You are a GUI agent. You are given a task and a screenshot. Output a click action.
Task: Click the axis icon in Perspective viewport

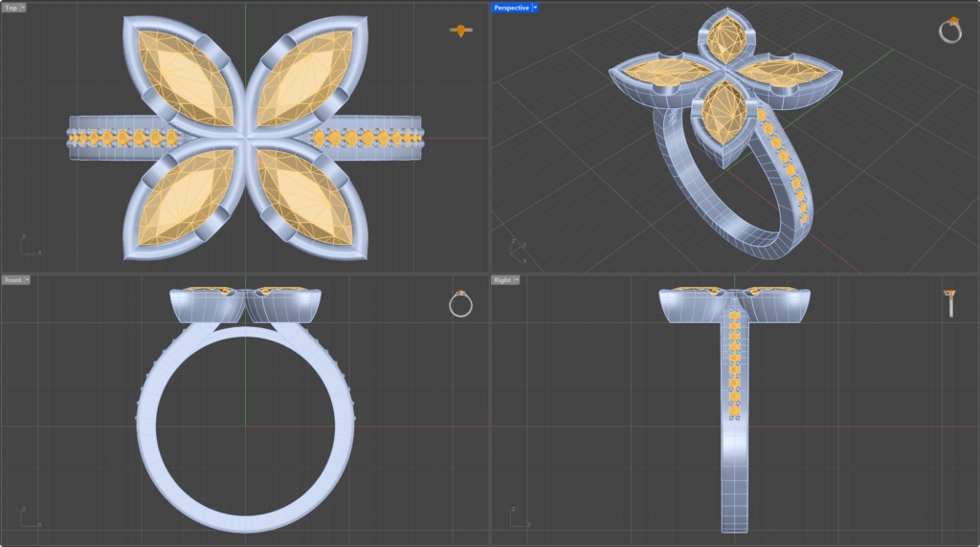[518, 252]
